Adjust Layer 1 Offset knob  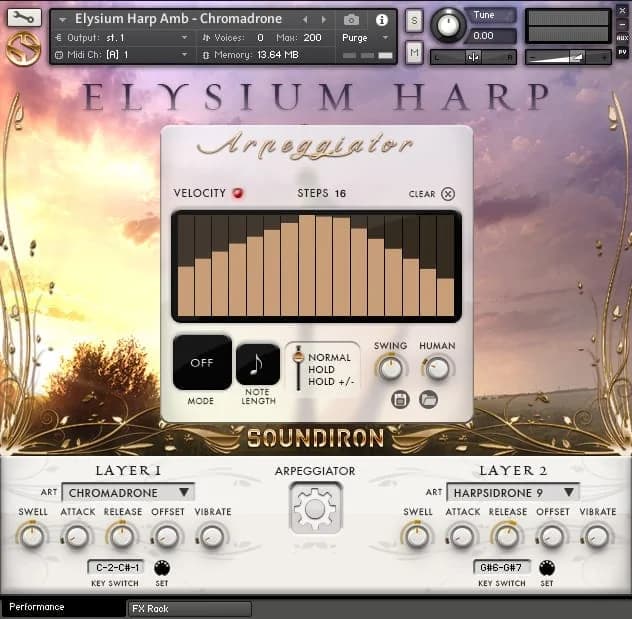point(167,536)
